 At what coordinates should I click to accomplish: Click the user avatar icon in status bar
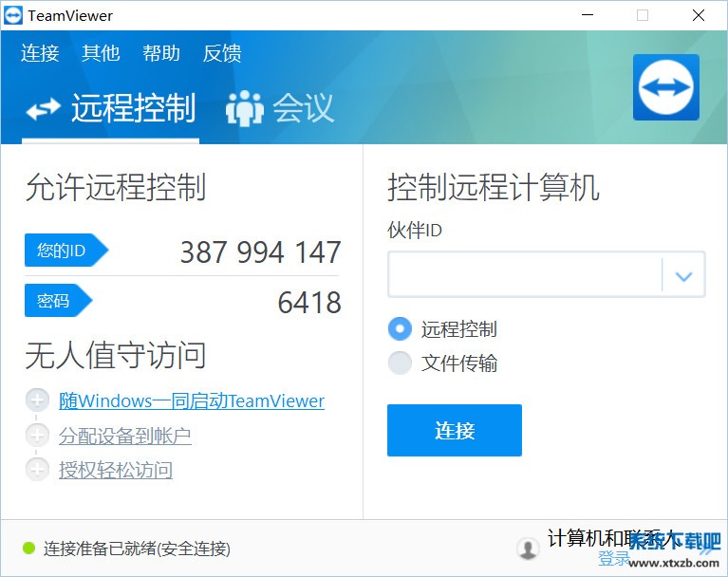pyautogui.click(x=527, y=549)
